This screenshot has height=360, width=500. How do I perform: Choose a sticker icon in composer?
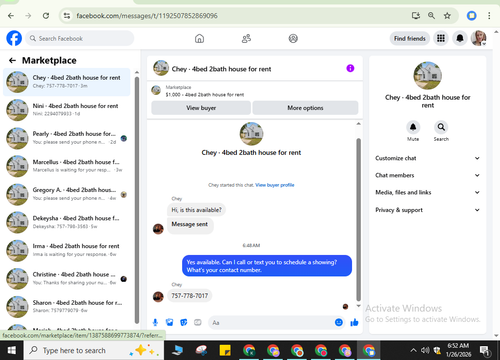184,322
